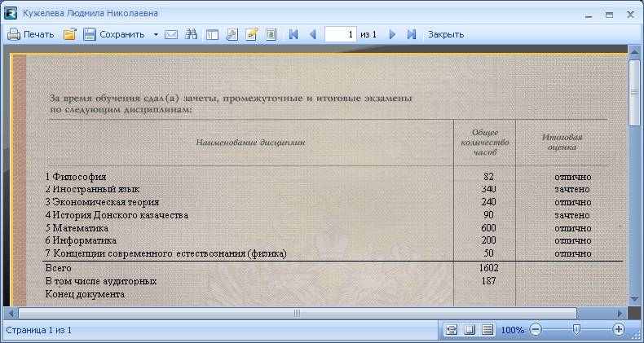Click the 100% zoom value

[x=512, y=330]
